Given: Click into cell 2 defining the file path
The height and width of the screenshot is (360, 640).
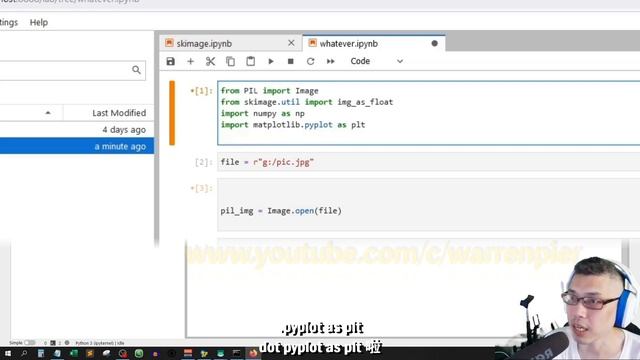Looking at the screenshot, I should click(429, 162).
